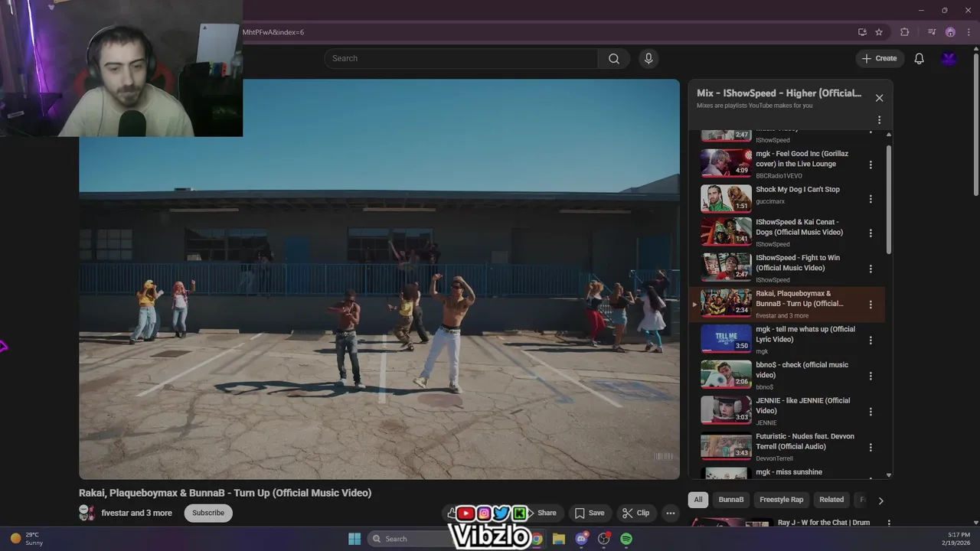980x551 pixels.
Task: Open Spotify from the taskbar
Action: [x=626, y=539]
